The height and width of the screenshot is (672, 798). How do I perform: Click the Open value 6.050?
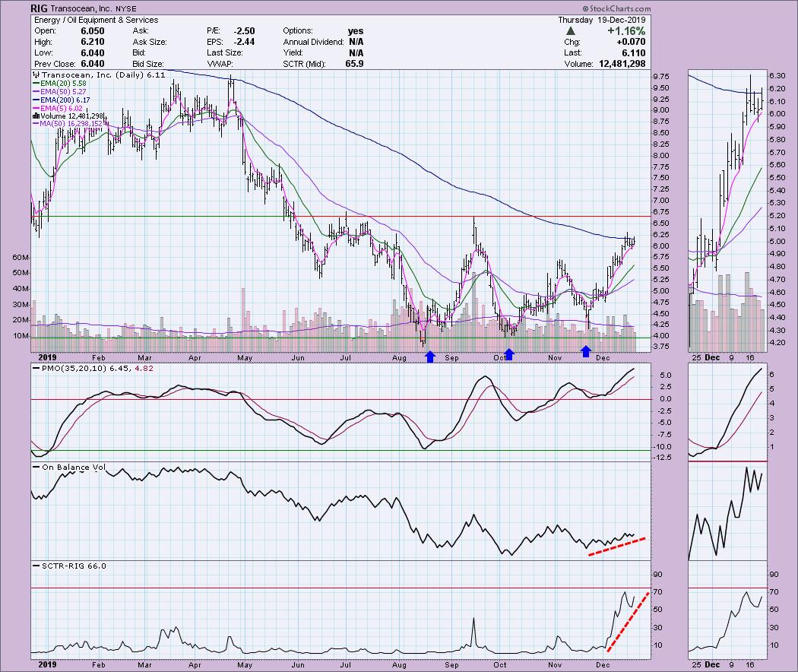(92, 31)
